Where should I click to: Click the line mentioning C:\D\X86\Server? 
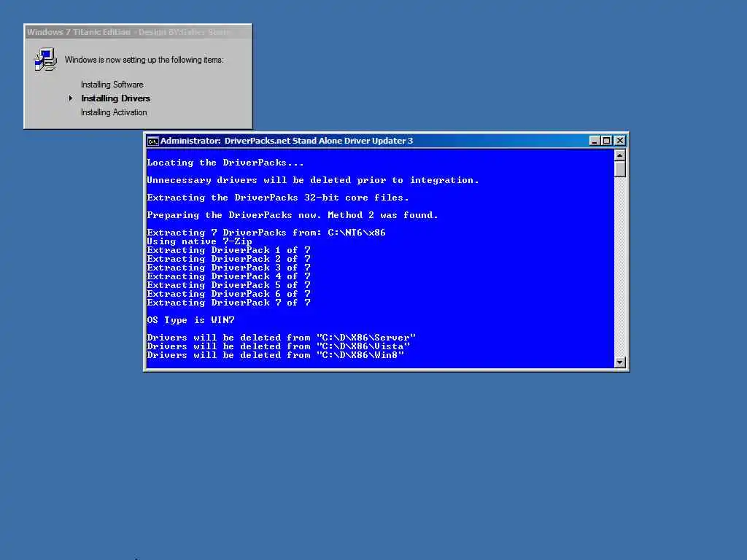click(282, 338)
